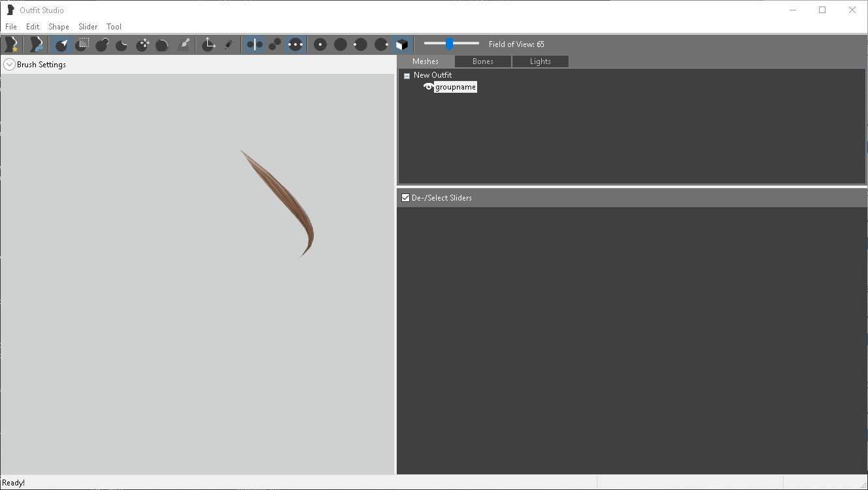Click the Outfit Studio title bar icon

pyautogui.click(x=10, y=10)
